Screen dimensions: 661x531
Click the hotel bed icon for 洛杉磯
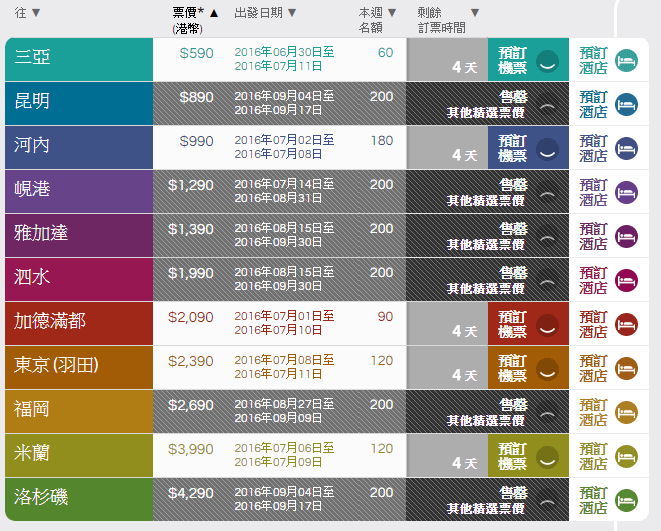626,501
